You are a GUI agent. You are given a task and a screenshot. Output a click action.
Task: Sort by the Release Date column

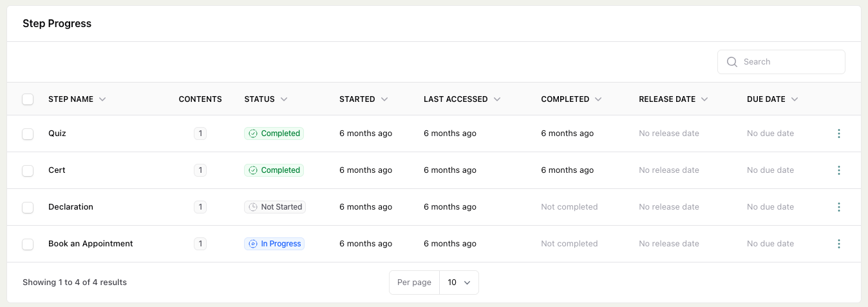pos(674,99)
